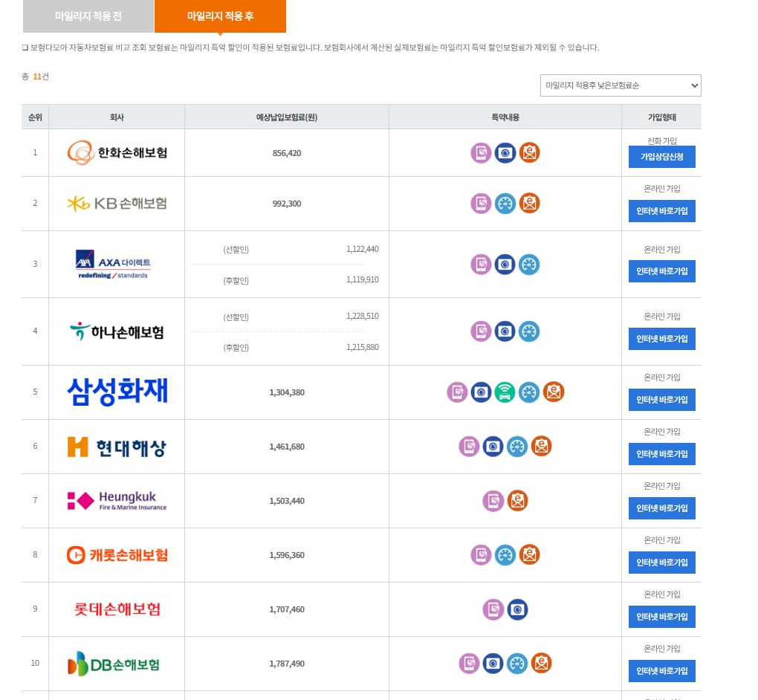
Task: Click the 하나손해보험 company logo
Action: coord(117,331)
